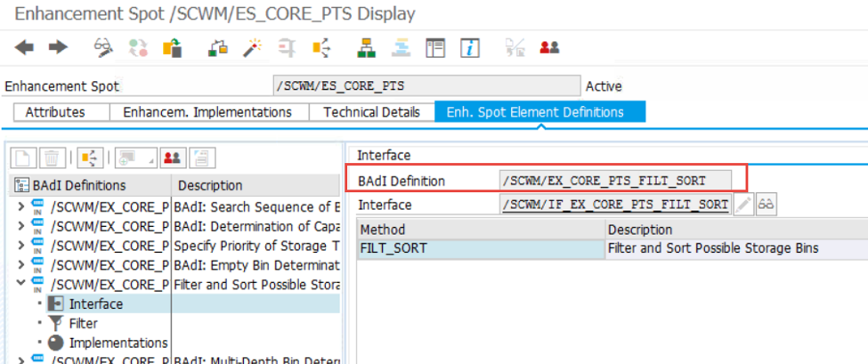This screenshot has width=868, height=364.
Task: Open the create implementation dropdown button
Action: click(x=136, y=158)
